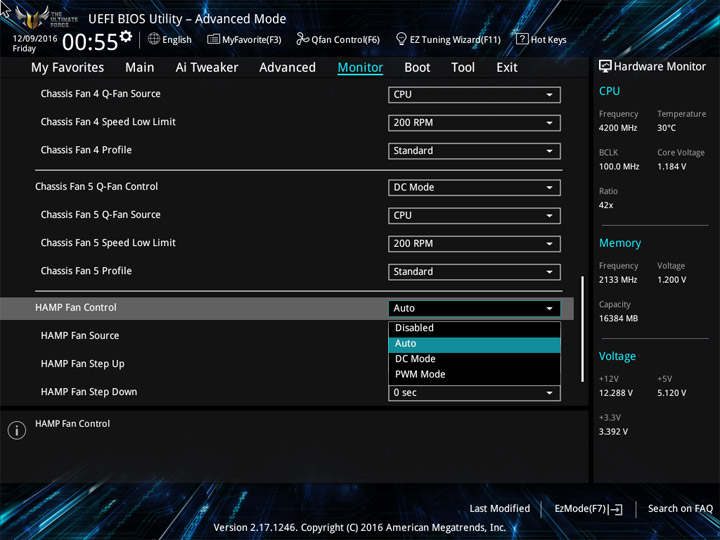
Task: Open Chassis Fan 4 Q-Fan Source dropdown
Action: 474,95
